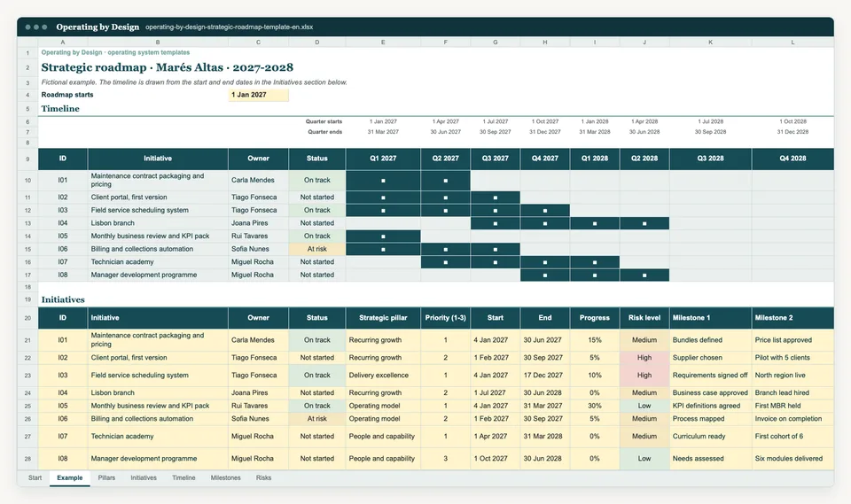Click the Q1 2027 timeline column header
This screenshot has width=851, height=504.
[383, 159]
